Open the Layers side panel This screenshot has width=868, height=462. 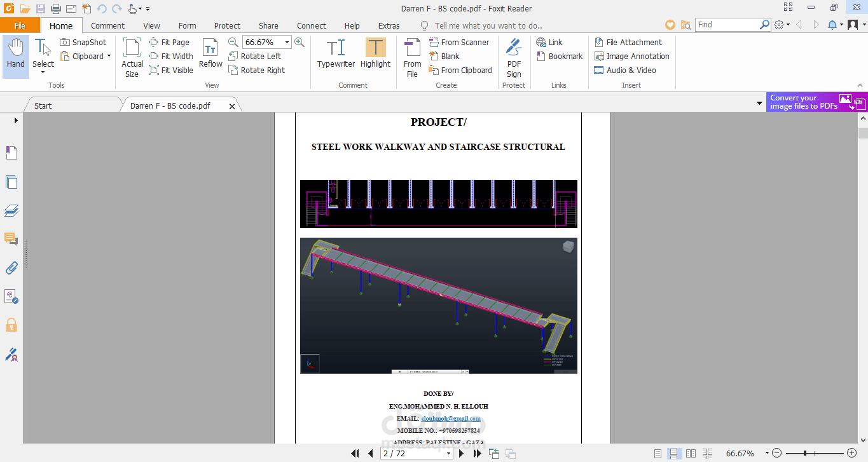(11, 210)
